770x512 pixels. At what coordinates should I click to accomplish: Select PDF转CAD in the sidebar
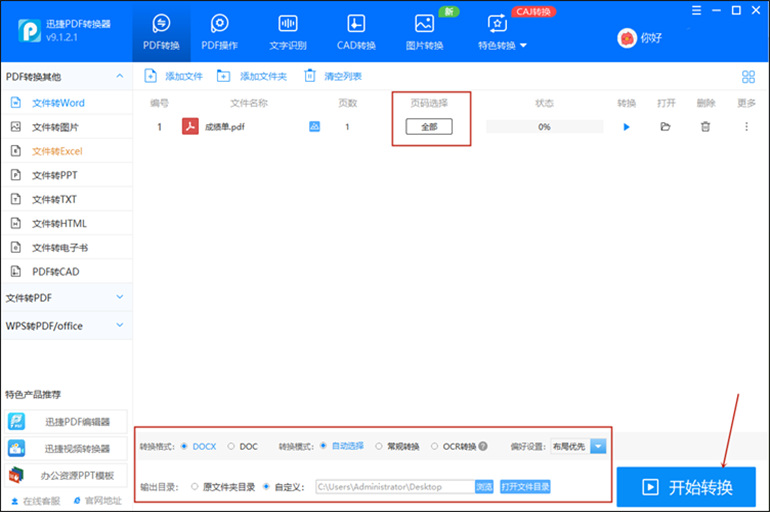point(66,271)
